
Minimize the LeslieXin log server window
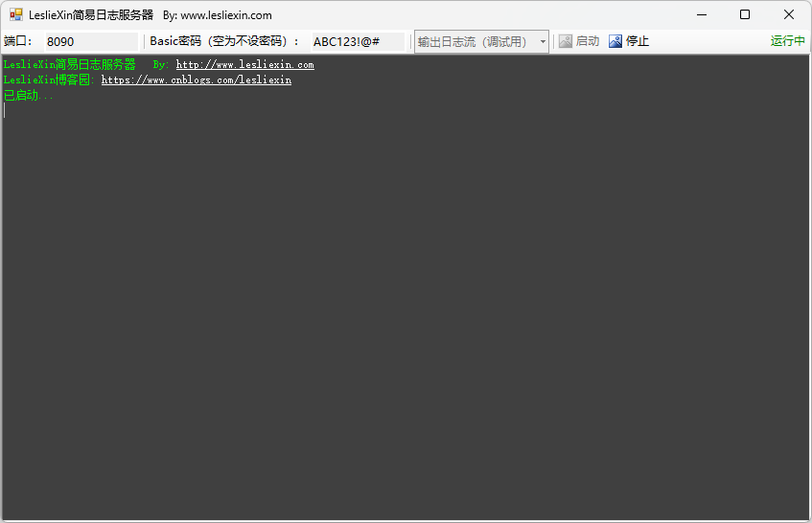point(702,14)
